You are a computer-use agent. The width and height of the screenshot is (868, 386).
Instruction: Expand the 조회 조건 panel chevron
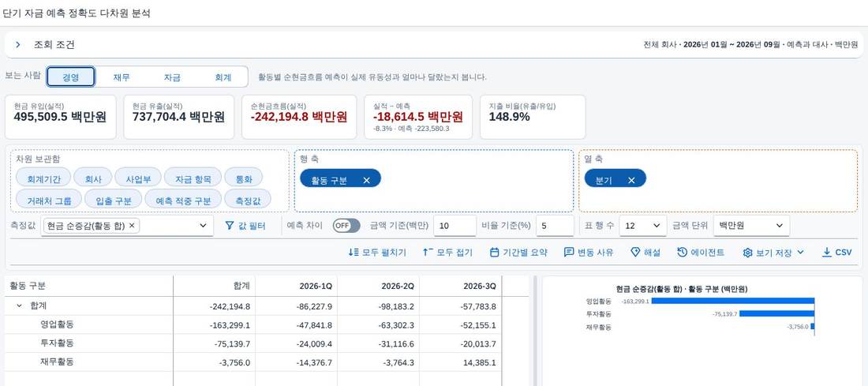click(x=17, y=45)
